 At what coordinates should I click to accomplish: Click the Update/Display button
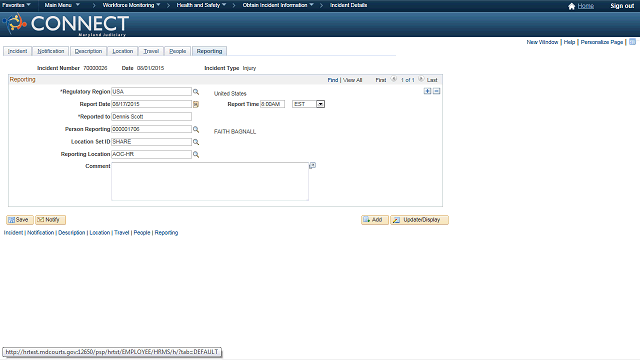tap(419, 220)
